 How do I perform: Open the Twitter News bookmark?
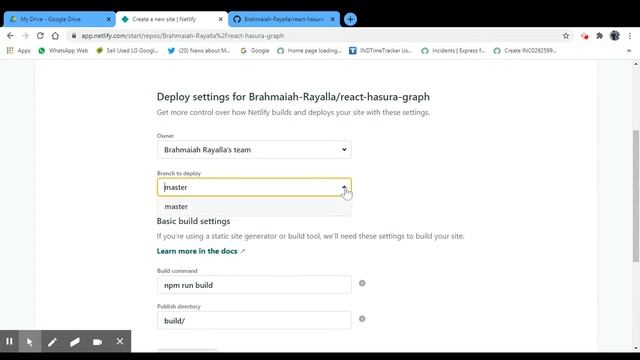click(x=199, y=51)
